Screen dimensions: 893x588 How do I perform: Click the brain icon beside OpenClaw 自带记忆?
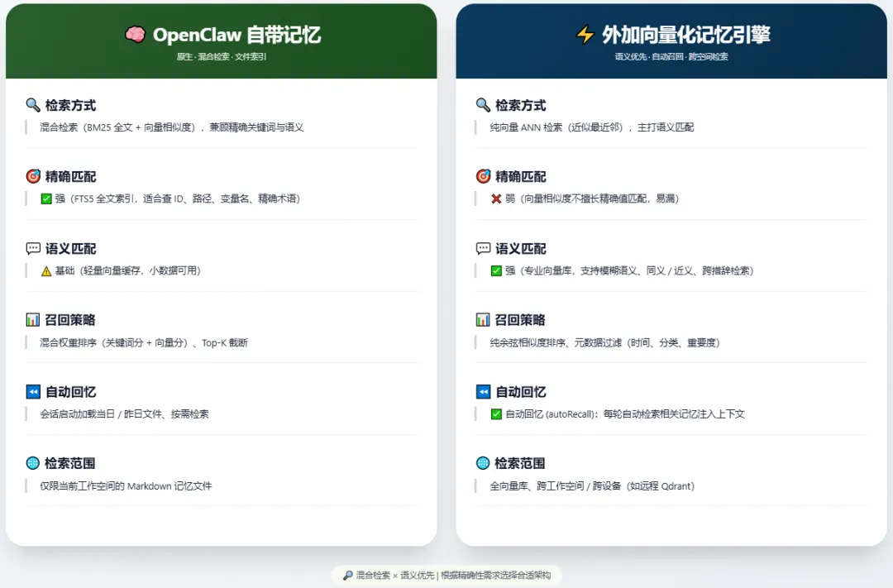135,35
